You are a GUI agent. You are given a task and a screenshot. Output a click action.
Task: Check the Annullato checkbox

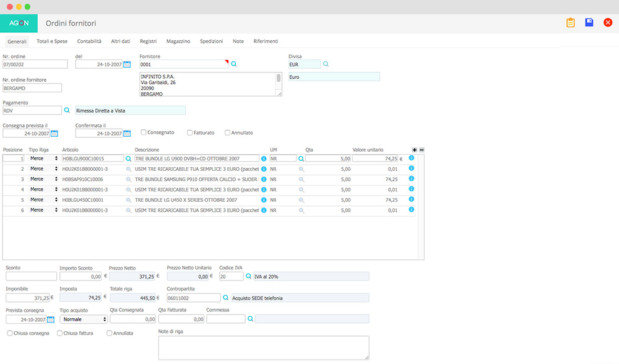pyautogui.click(x=227, y=132)
